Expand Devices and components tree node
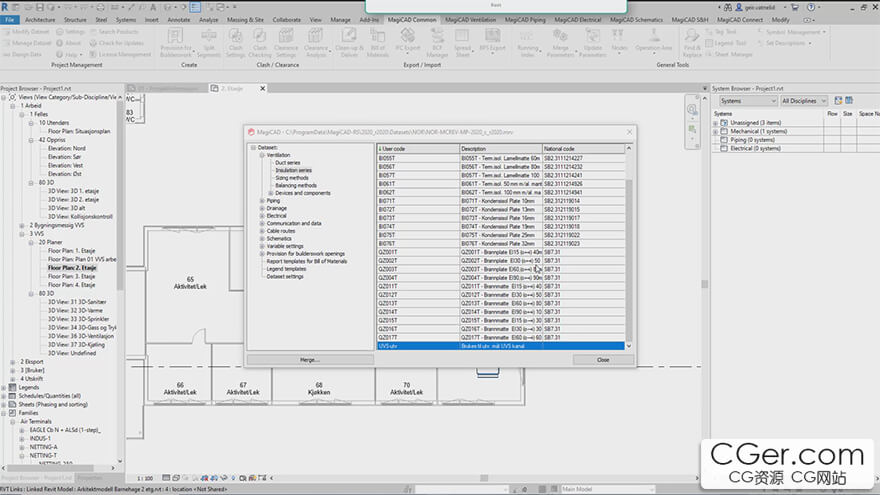880x495 pixels. click(x=271, y=193)
